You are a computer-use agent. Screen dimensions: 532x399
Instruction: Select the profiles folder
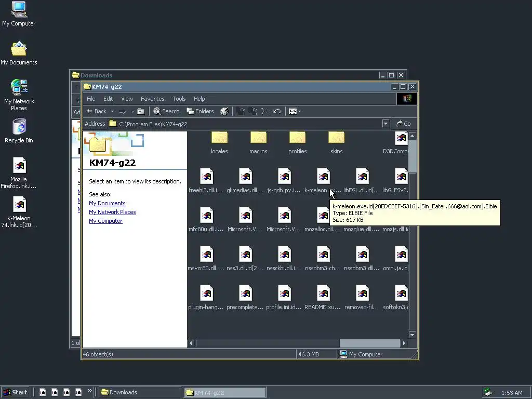pyautogui.click(x=297, y=142)
